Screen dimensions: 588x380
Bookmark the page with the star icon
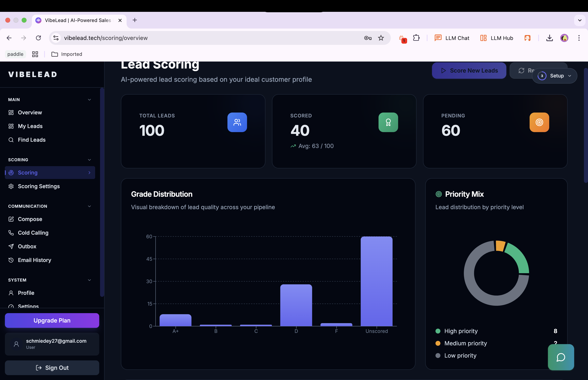pos(381,38)
